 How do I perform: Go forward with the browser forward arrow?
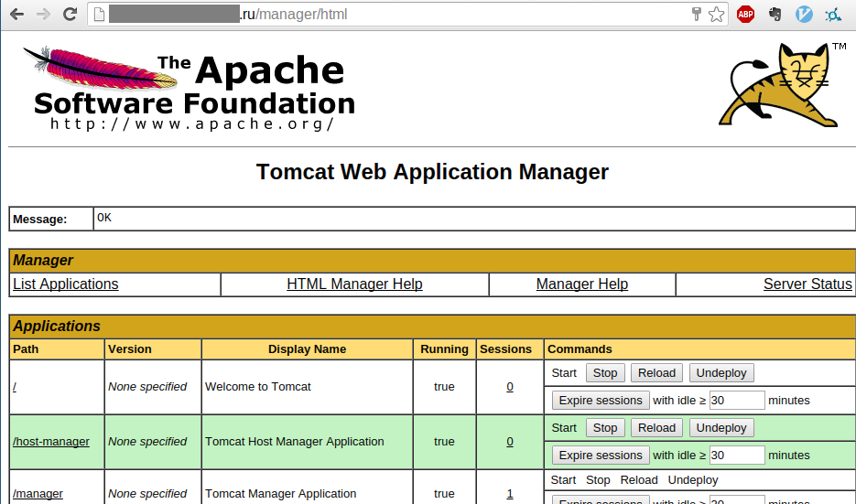click(43, 15)
